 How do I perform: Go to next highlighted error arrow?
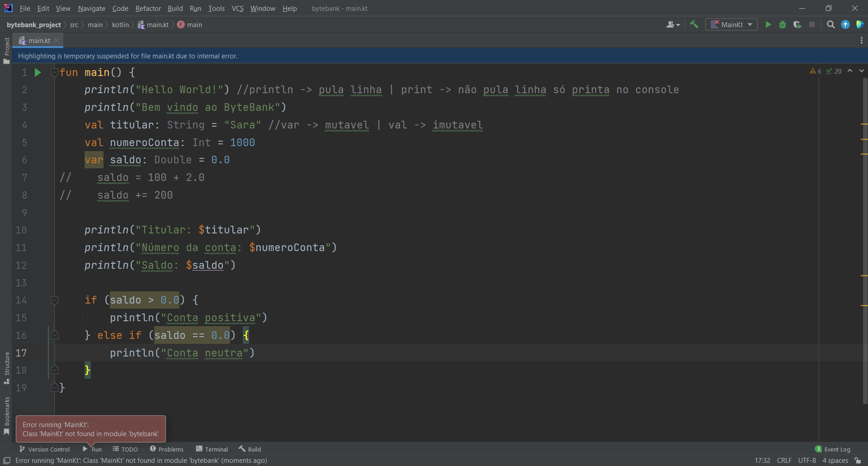tap(862, 71)
